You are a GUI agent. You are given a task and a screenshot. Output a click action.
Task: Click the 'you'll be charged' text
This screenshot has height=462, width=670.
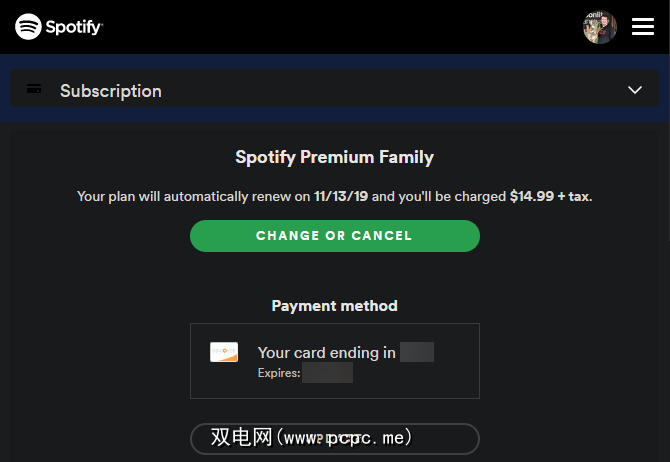point(440,196)
